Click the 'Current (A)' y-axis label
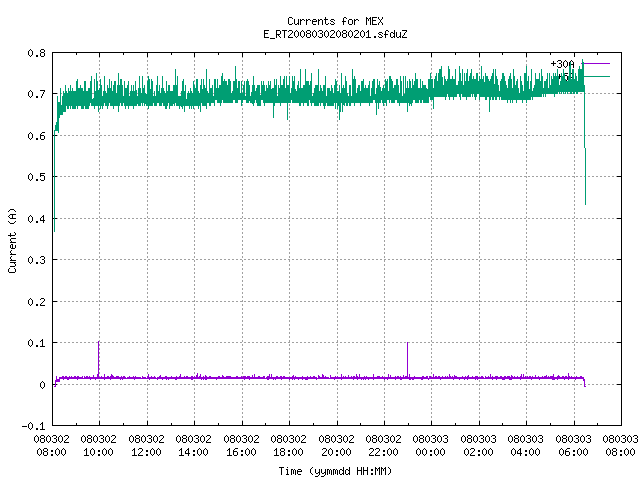 pyautogui.click(x=12, y=240)
